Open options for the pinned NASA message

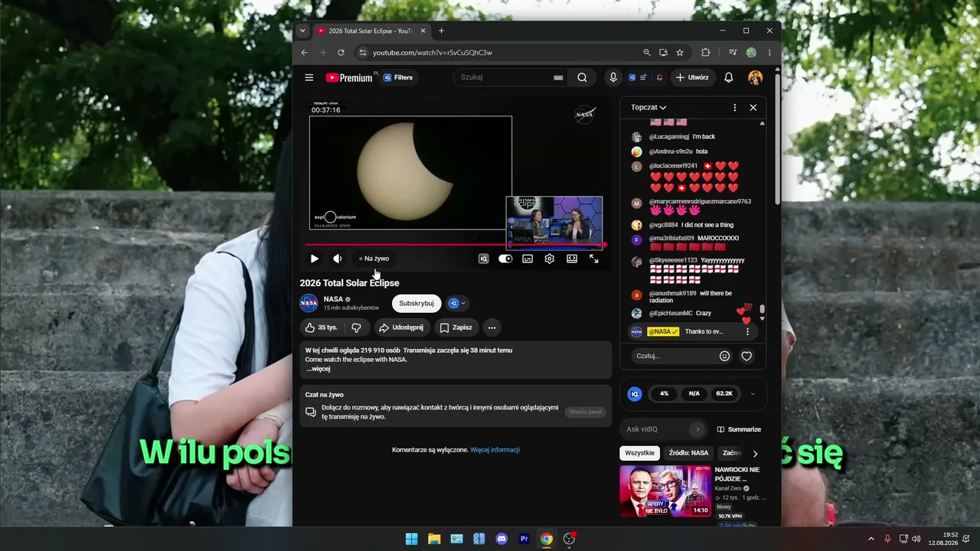coord(747,331)
